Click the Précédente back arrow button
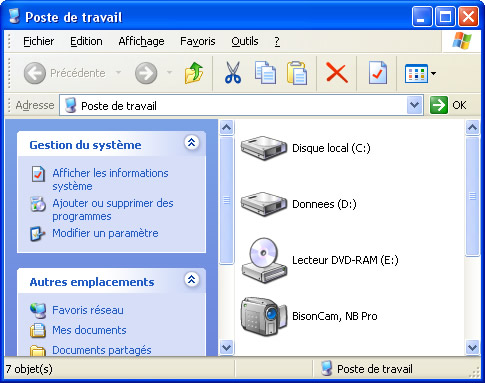Screen dimensions: 485x383 [35, 73]
